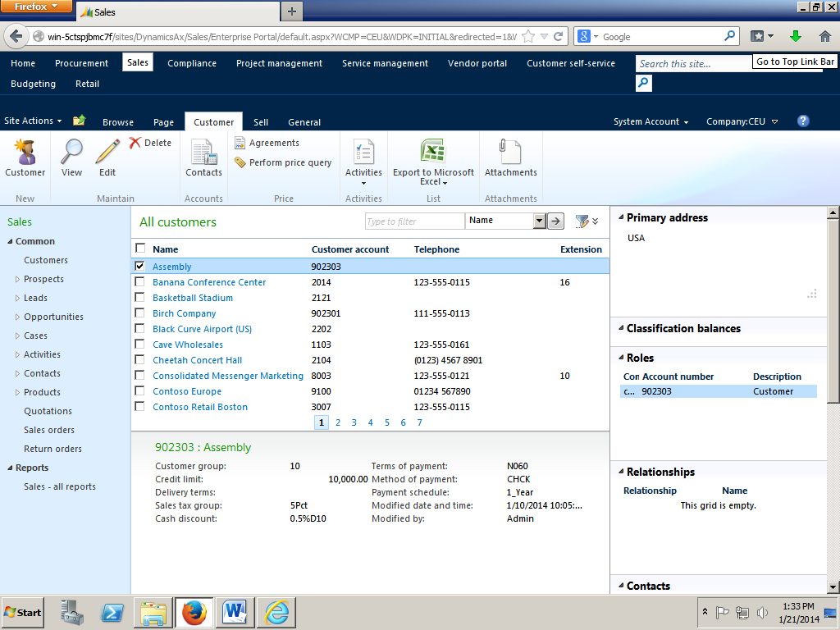Open the Name filter column dropdown
This screenshot has width=840, height=630.
537,221
